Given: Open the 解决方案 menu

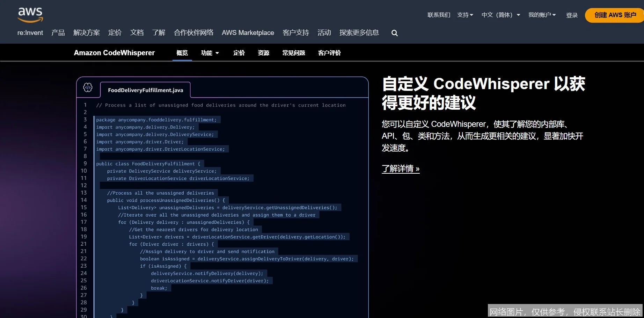Looking at the screenshot, I should (x=87, y=33).
